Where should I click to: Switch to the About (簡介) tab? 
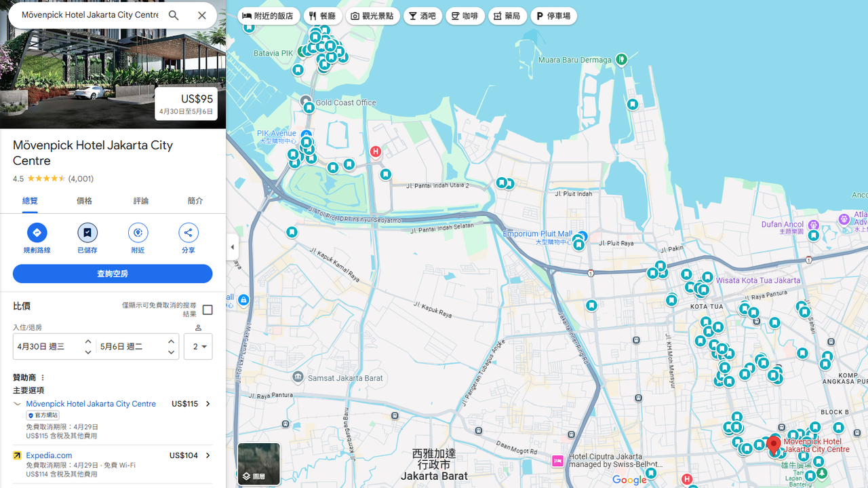click(195, 201)
